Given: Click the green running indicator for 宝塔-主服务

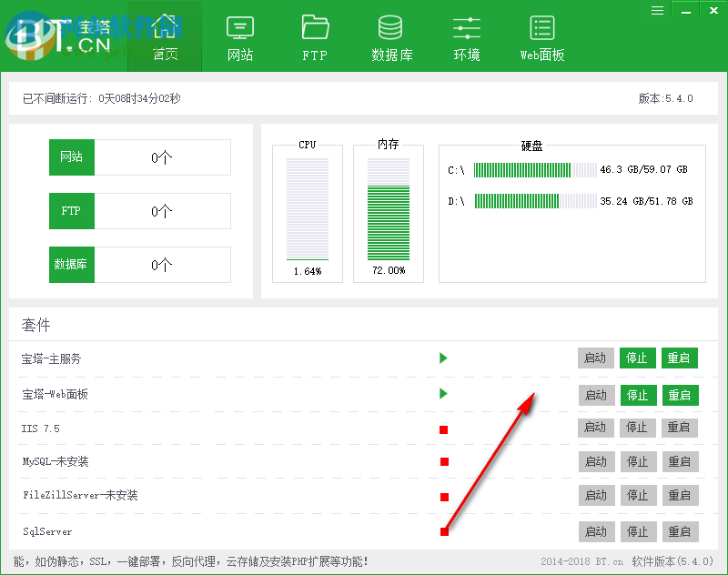Looking at the screenshot, I should tap(443, 358).
